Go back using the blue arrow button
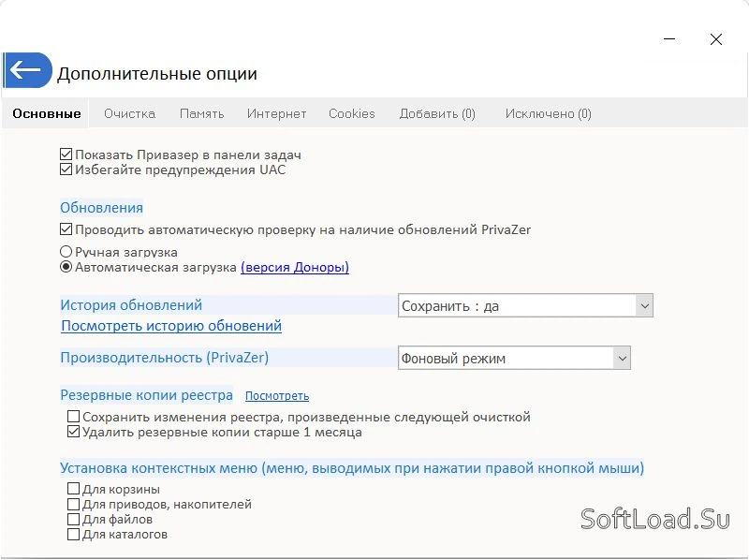The width and height of the screenshot is (749, 560). click(x=28, y=70)
